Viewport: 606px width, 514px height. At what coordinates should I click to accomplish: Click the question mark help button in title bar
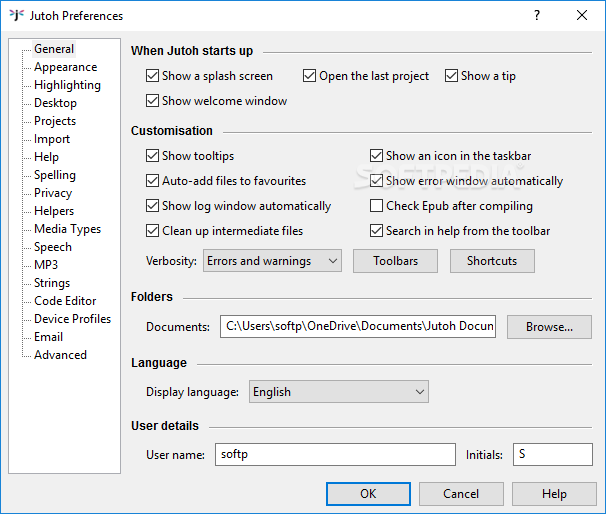[537, 15]
